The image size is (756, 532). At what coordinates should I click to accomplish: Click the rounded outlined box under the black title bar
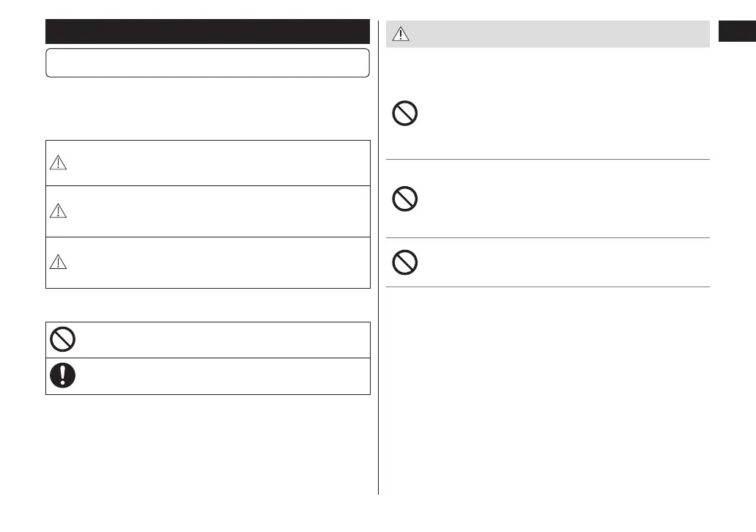click(x=207, y=63)
